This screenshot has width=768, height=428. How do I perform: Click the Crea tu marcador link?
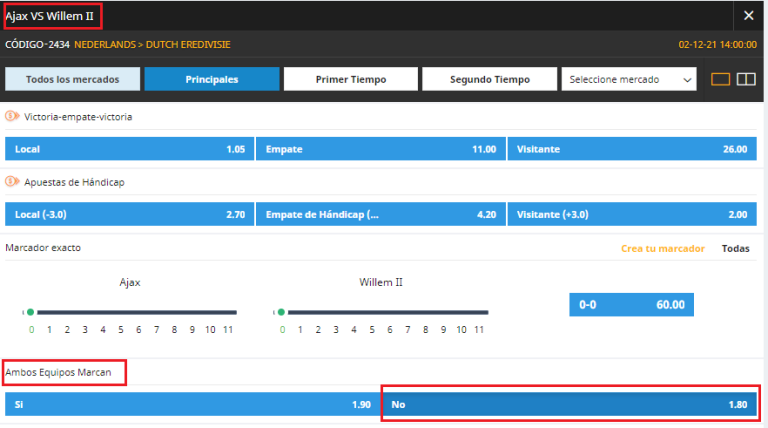663,248
